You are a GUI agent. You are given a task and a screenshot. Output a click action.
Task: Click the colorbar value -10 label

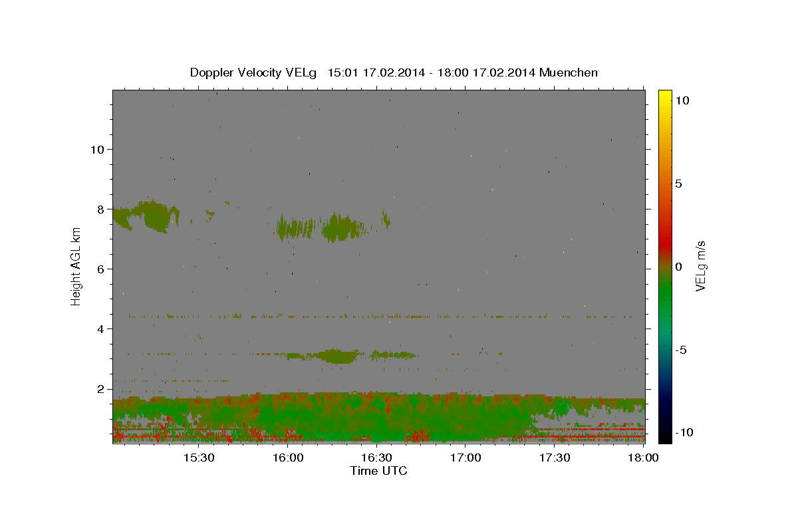tap(684, 432)
